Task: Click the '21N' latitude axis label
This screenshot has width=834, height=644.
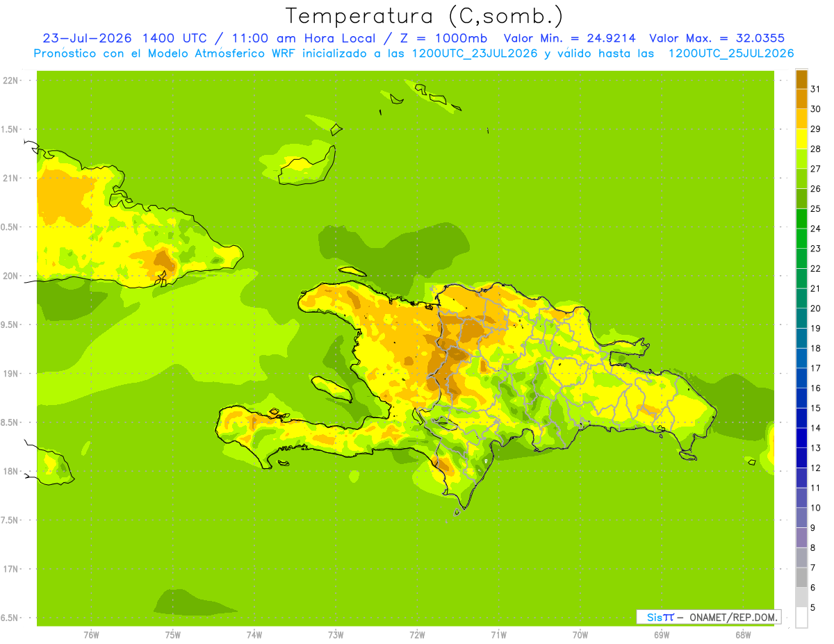Action: pyautogui.click(x=11, y=179)
